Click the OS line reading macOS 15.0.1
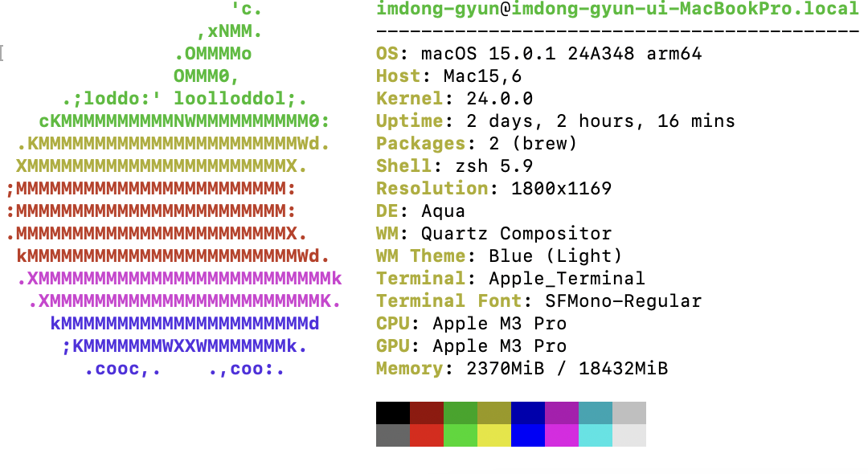This screenshot has width=868, height=474. tap(538, 54)
